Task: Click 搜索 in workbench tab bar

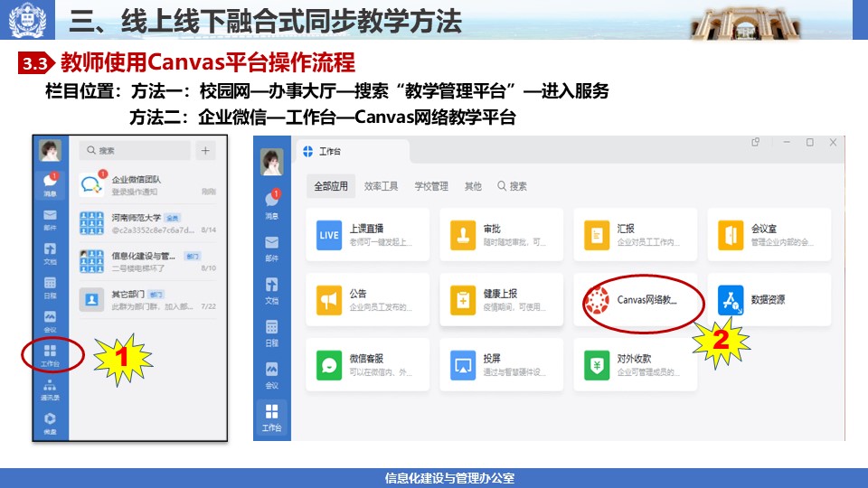Action: click(512, 186)
